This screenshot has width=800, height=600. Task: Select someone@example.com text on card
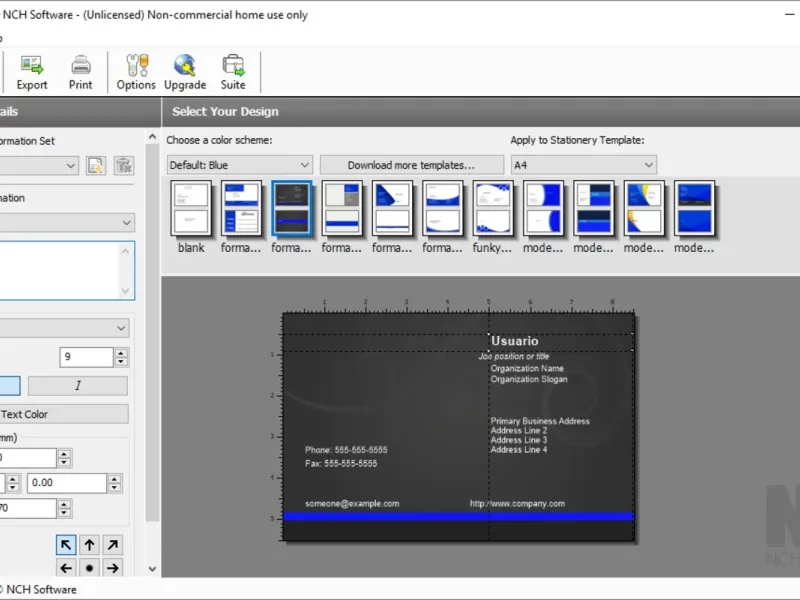(352, 504)
